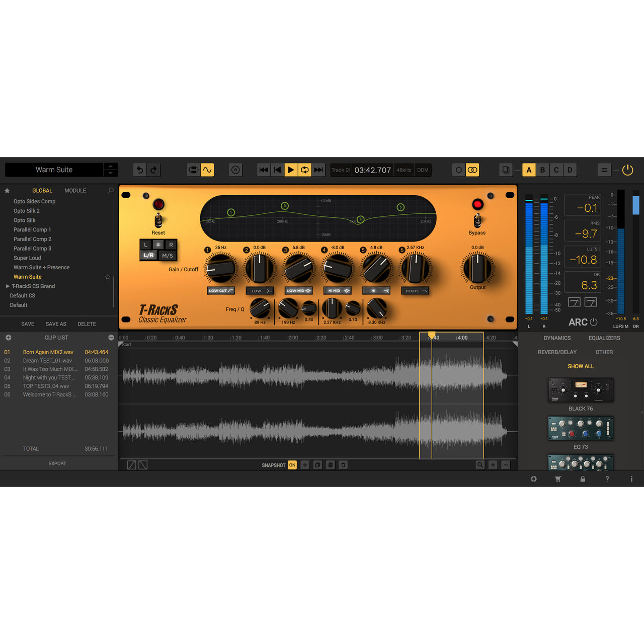This screenshot has height=644, width=644.
Task: Open the settings gear icon
Action: [x=533, y=479]
